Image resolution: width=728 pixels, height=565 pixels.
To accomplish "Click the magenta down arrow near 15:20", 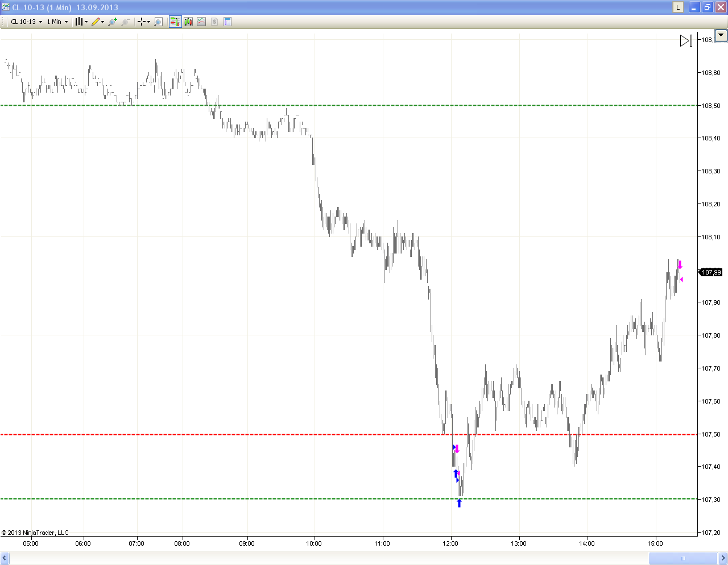I will [x=680, y=265].
